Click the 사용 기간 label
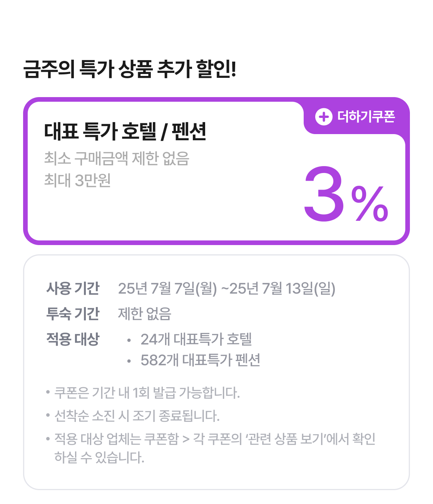 (x=73, y=288)
